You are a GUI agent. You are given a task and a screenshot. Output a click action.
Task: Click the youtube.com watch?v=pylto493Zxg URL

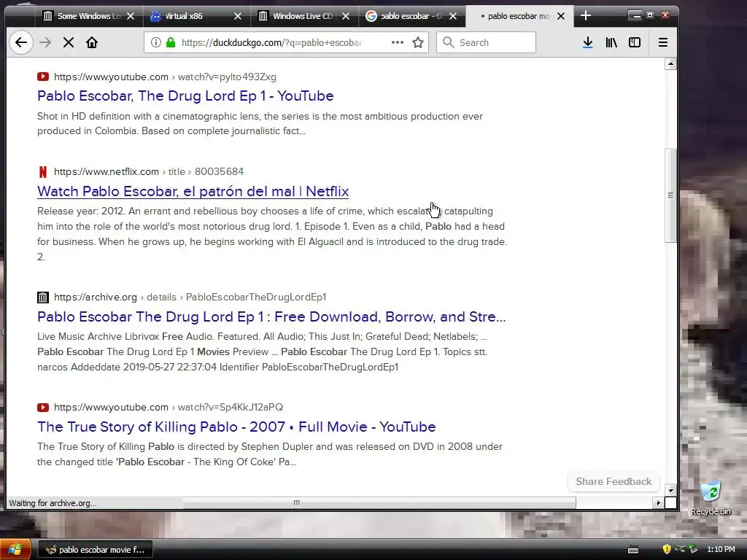[x=165, y=77]
